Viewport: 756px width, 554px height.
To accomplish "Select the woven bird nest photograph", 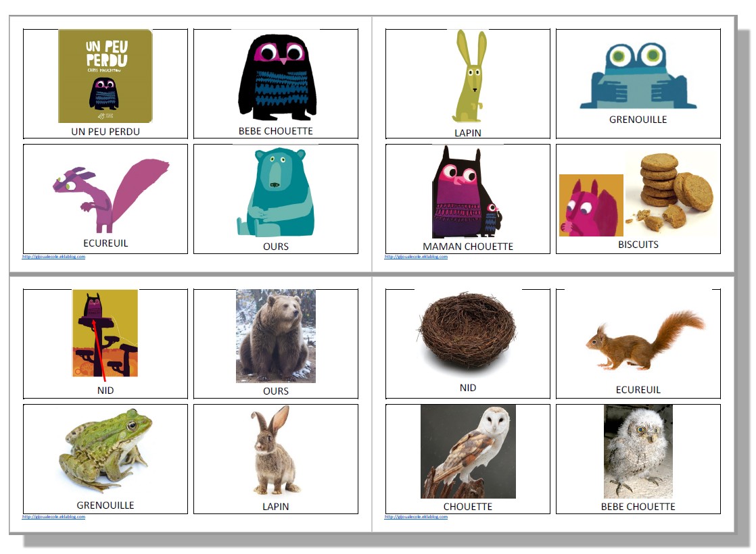I will (468, 332).
